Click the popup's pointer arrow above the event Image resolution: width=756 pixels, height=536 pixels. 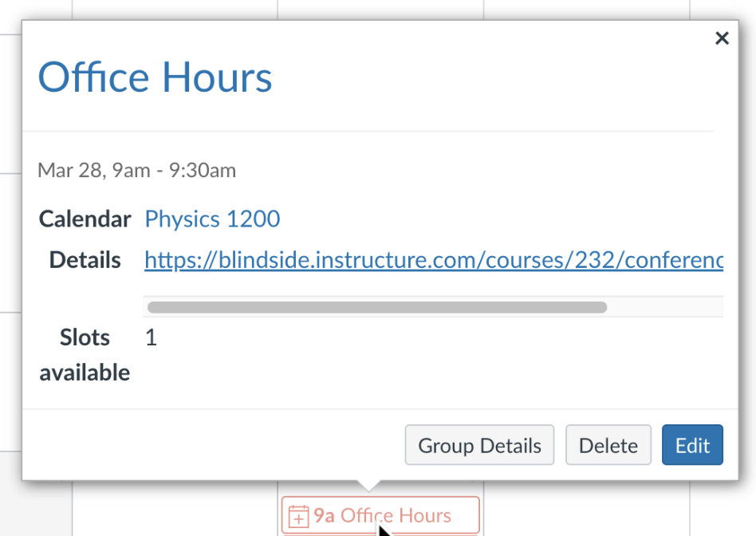tap(369, 486)
